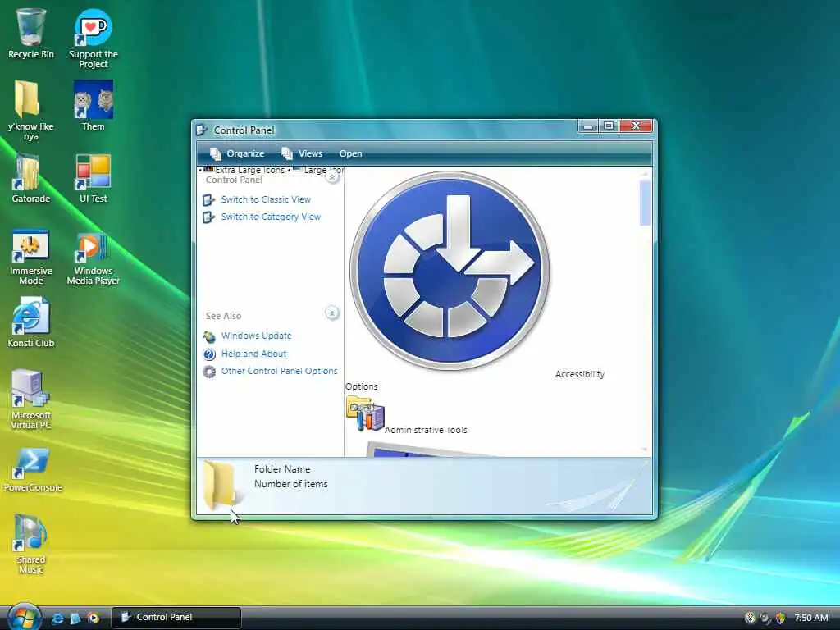840x630 pixels.
Task: Switch to Classic View
Action: (266, 199)
